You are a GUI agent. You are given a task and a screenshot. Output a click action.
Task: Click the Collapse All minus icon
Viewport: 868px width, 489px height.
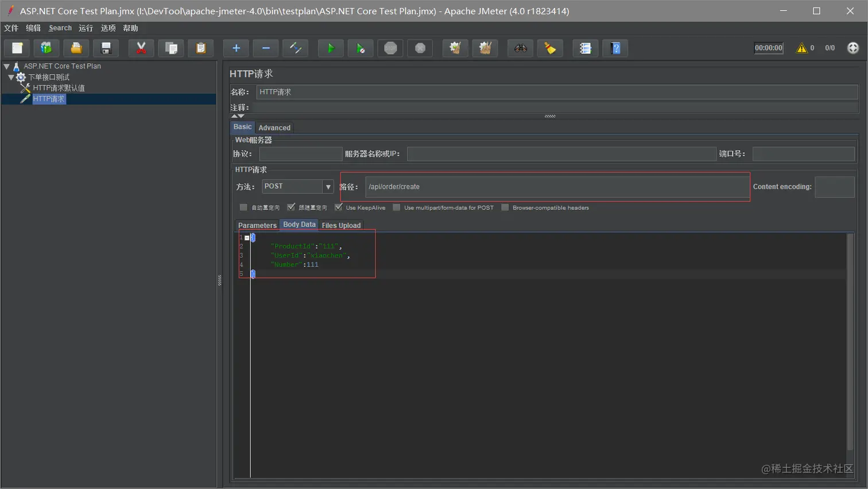(x=266, y=48)
